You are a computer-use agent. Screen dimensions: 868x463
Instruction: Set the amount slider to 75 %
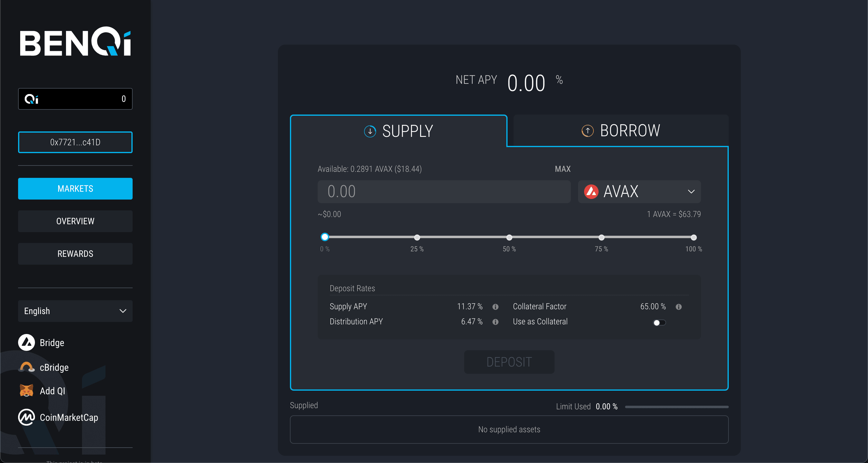pos(602,237)
